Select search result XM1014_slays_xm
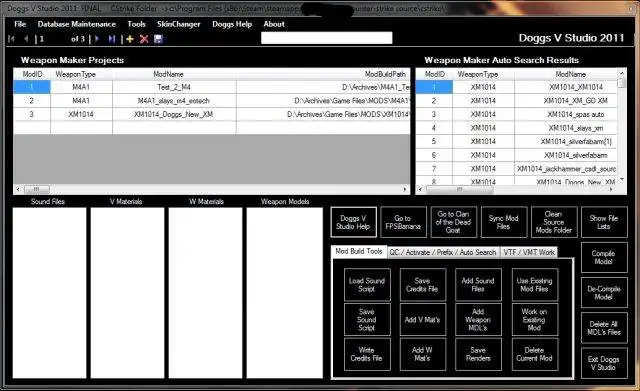 [516, 128]
